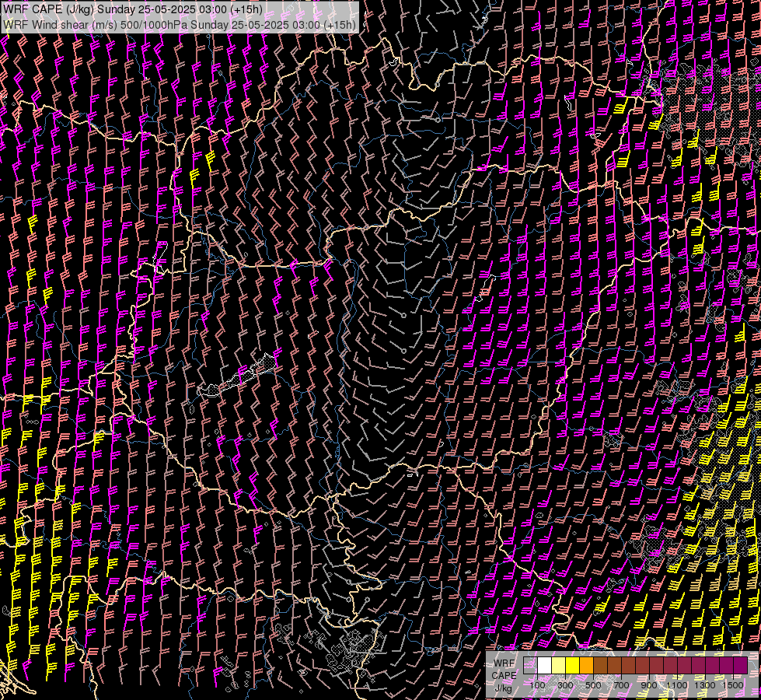Click the transparent first CAPE legend swatch
Image resolution: width=761 pixels, height=700 pixels.
[530, 666]
